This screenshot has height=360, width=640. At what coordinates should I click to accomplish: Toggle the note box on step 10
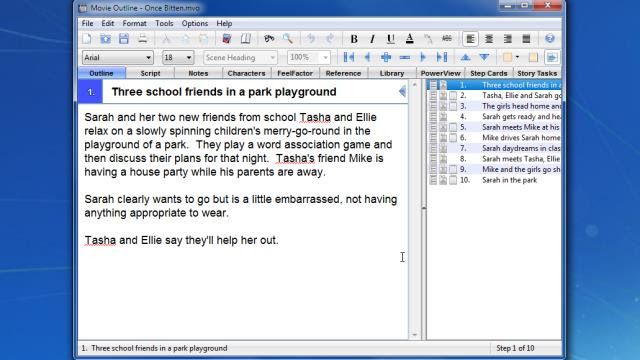[453, 180]
